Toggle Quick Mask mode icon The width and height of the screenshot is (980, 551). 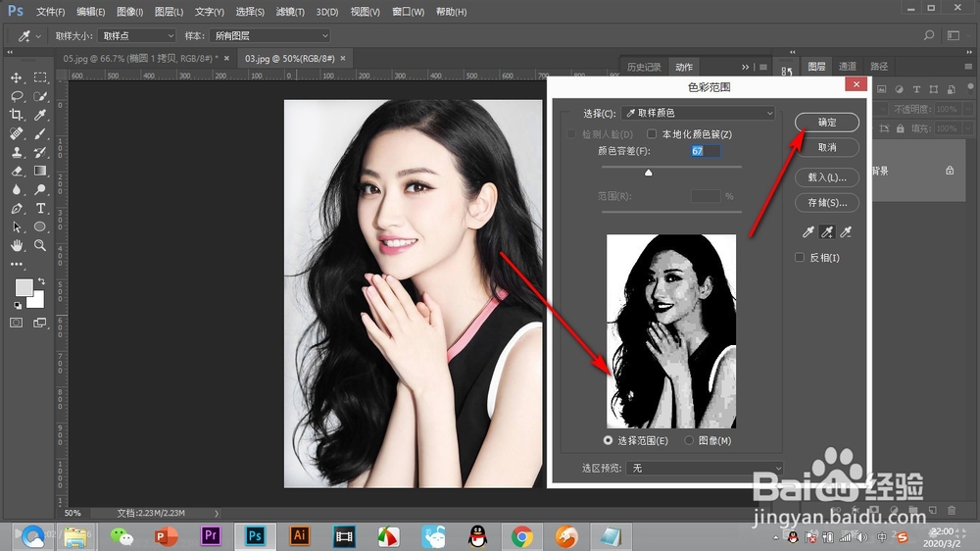point(17,323)
